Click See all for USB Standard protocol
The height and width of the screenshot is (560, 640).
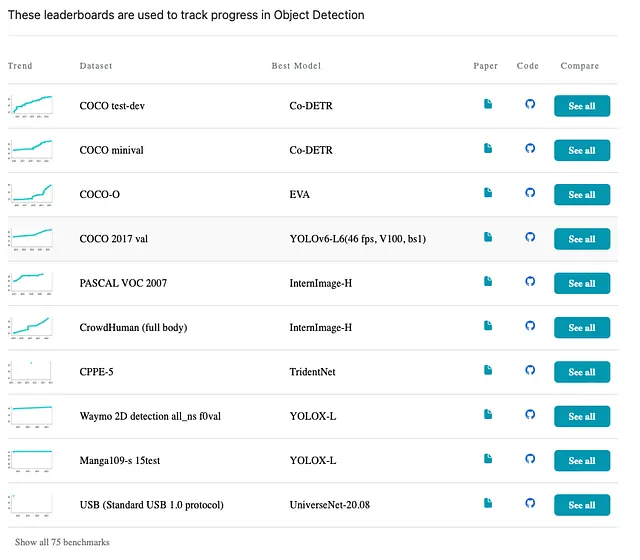tap(582, 505)
